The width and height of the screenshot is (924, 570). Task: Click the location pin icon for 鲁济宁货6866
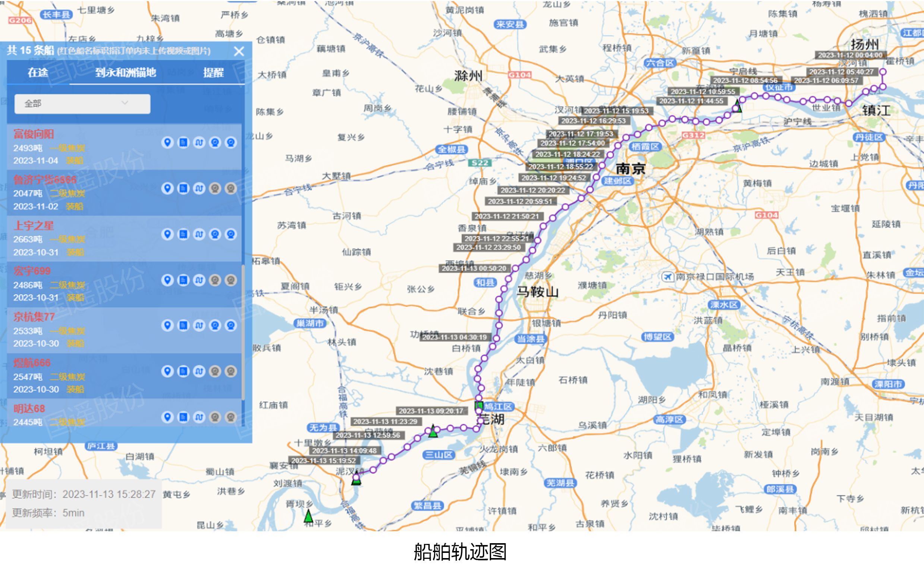168,189
